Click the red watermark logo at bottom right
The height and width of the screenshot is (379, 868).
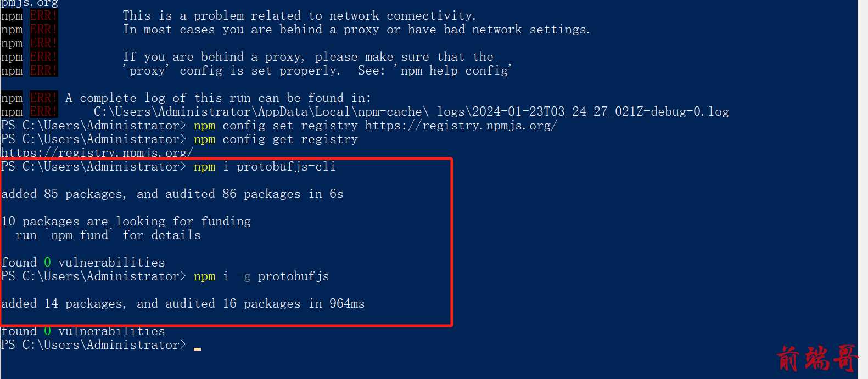click(817, 359)
